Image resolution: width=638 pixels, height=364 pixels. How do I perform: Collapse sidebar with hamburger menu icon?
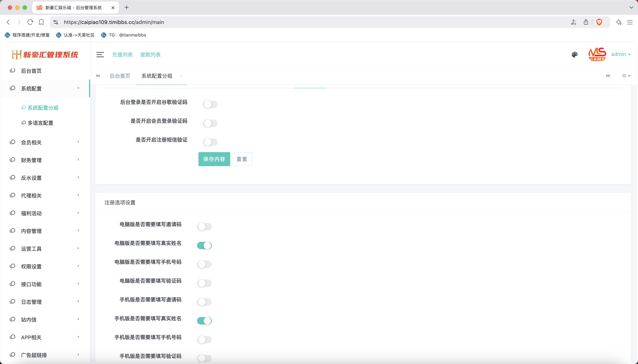pyautogui.click(x=100, y=54)
